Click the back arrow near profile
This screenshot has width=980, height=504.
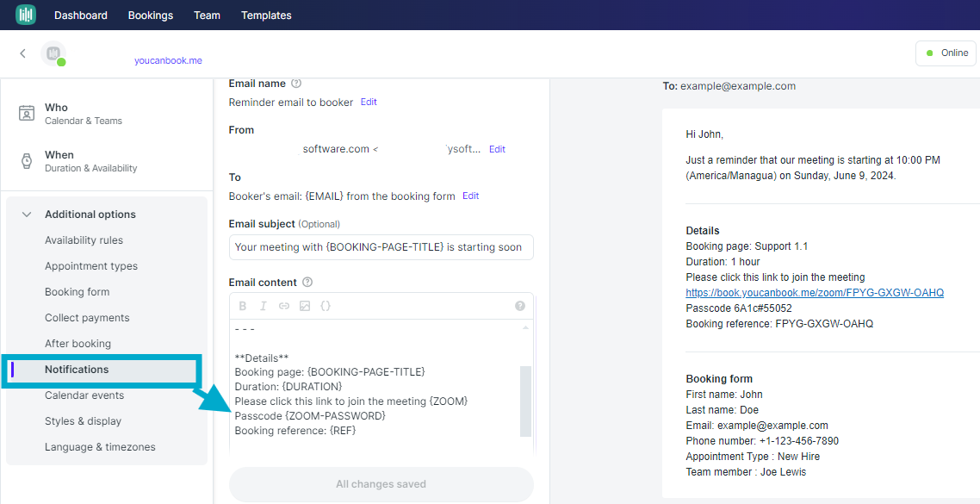click(x=23, y=53)
